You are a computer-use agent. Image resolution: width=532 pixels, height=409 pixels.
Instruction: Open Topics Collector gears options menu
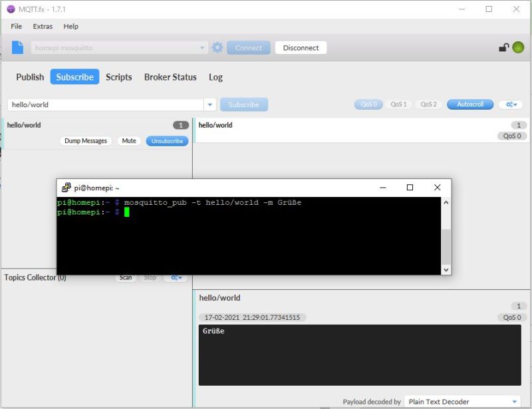[x=176, y=277]
